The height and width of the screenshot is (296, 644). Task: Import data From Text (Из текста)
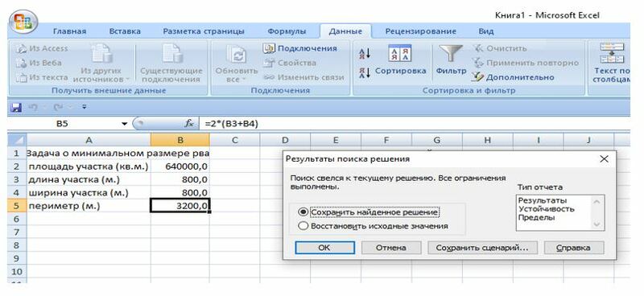[42, 77]
